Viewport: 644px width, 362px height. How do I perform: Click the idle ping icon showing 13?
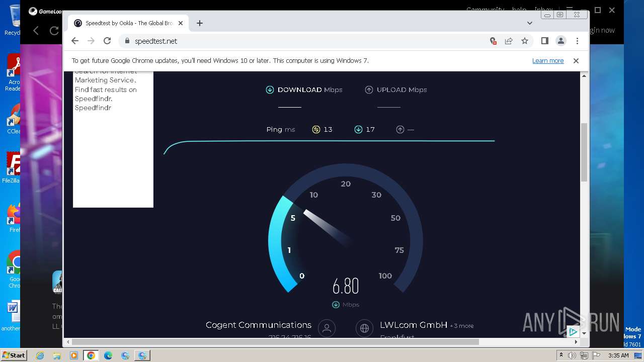click(x=316, y=130)
